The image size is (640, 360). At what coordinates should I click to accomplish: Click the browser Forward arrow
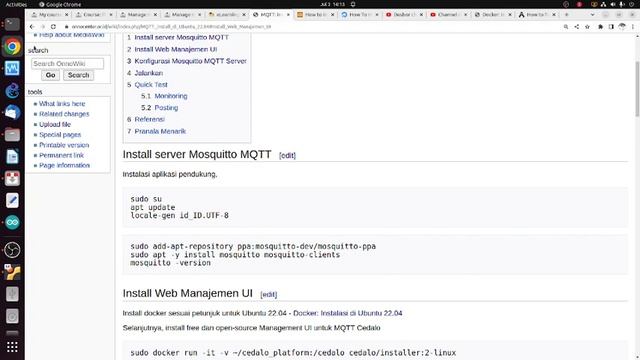coord(42,27)
